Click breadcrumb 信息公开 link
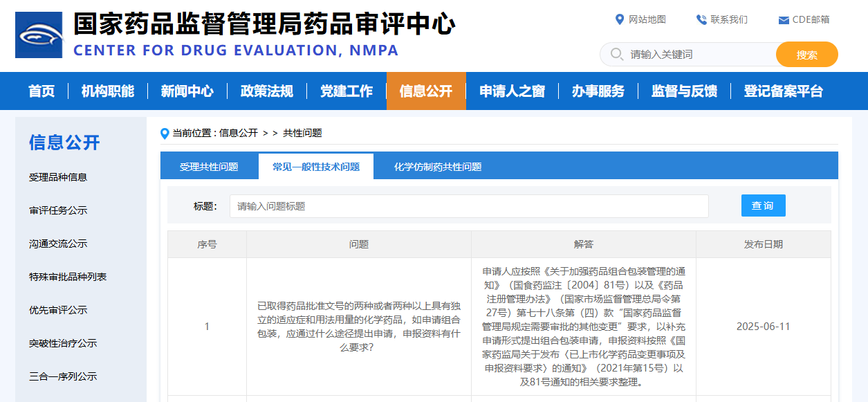 coord(238,133)
